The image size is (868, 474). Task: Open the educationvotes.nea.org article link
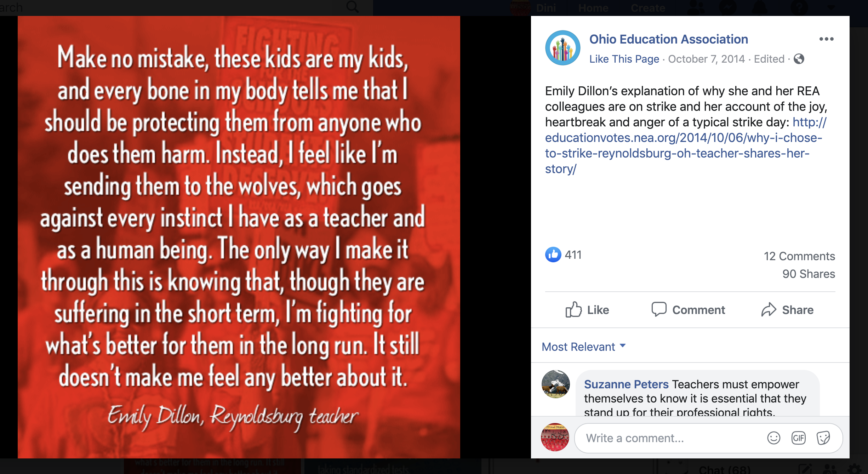point(685,145)
